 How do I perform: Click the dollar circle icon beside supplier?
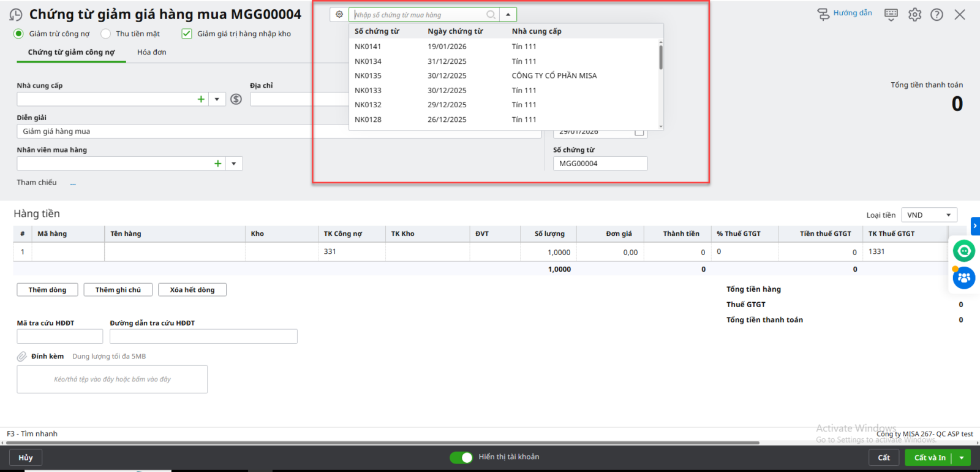[x=236, y=99]
